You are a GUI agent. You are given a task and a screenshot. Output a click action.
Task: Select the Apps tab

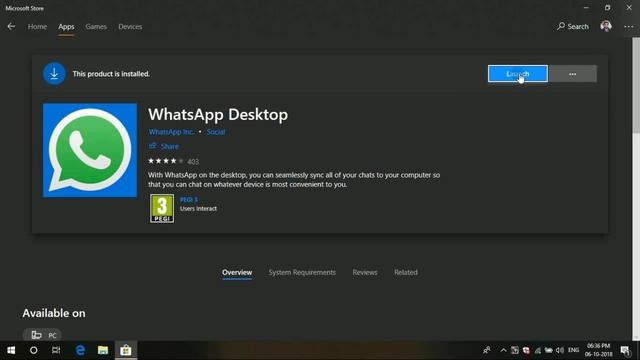[x=66, y=27]
